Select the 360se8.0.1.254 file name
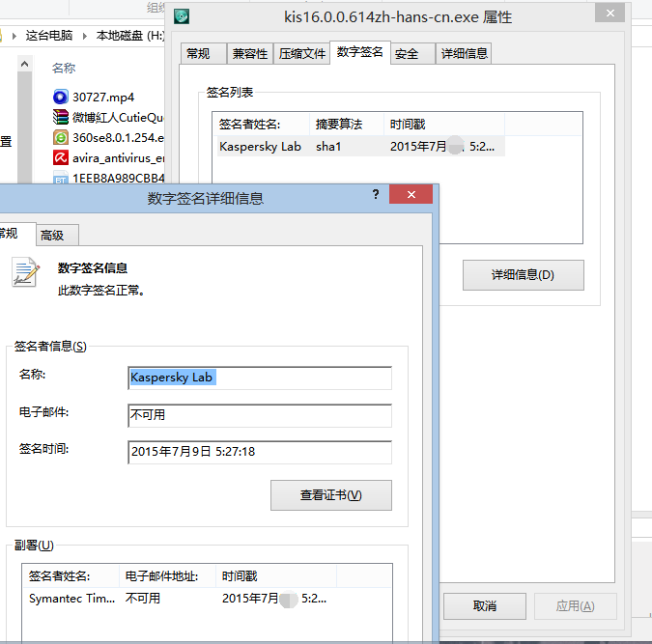652x644 pixels. [118, 138]
